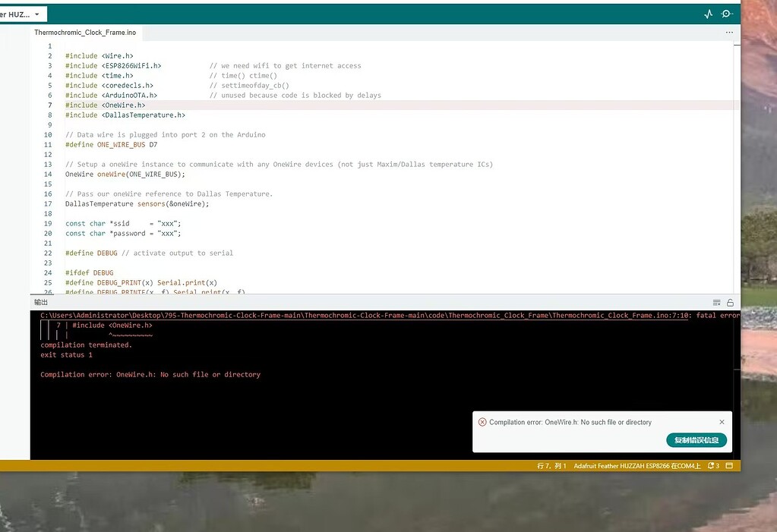Viewport: 777px width, 532px height.
Task: Dismiss the compilation error notification
Action: tap(722, 421)
